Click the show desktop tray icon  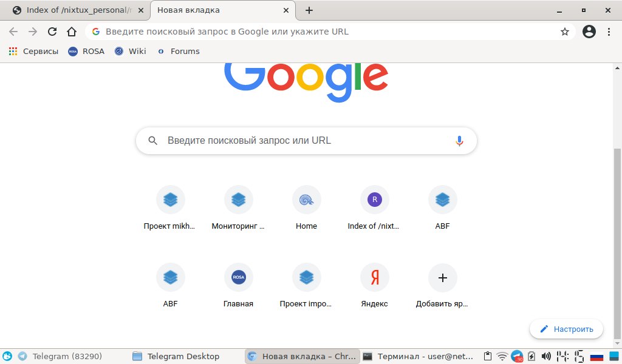pyautogui.click(x=614, y=356)
